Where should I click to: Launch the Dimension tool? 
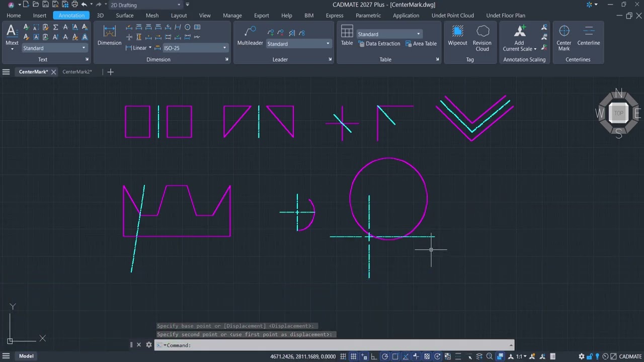pyautogui.click(x=109, y=35)
